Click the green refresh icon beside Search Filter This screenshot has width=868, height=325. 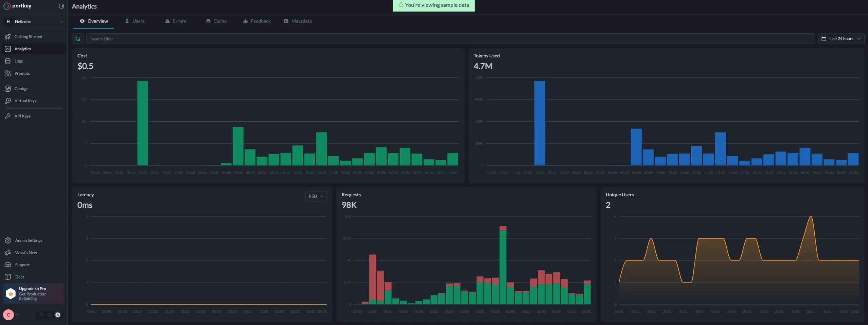point(78,39)
